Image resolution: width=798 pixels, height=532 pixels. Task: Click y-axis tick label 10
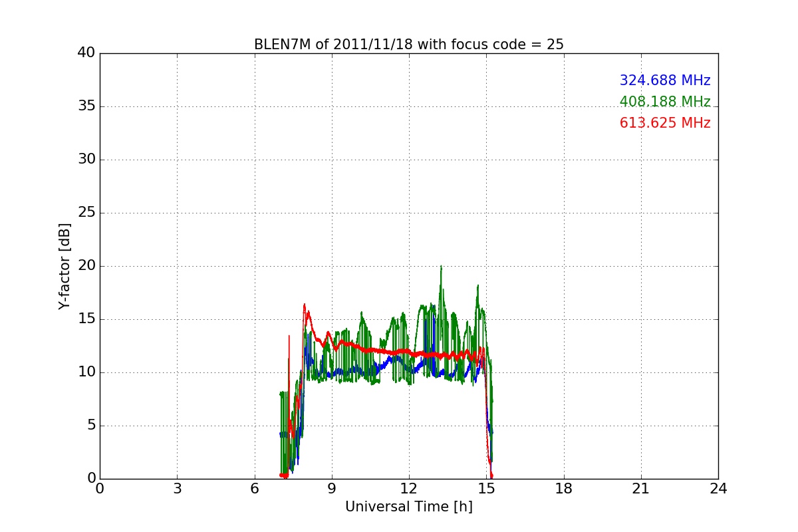click(x=86, y=372)
